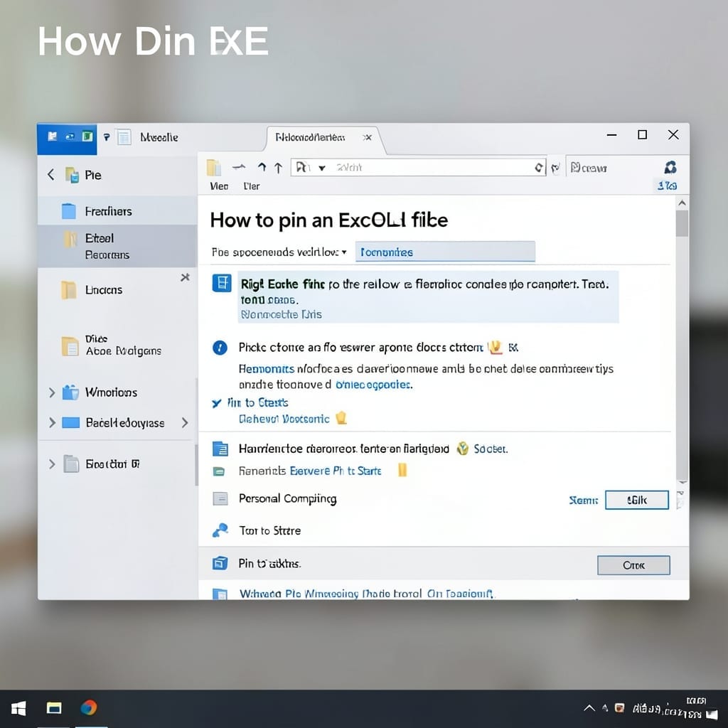Click the icon next to Personal Compiincg
Viewport: 728px width, 728px height.
220,498
